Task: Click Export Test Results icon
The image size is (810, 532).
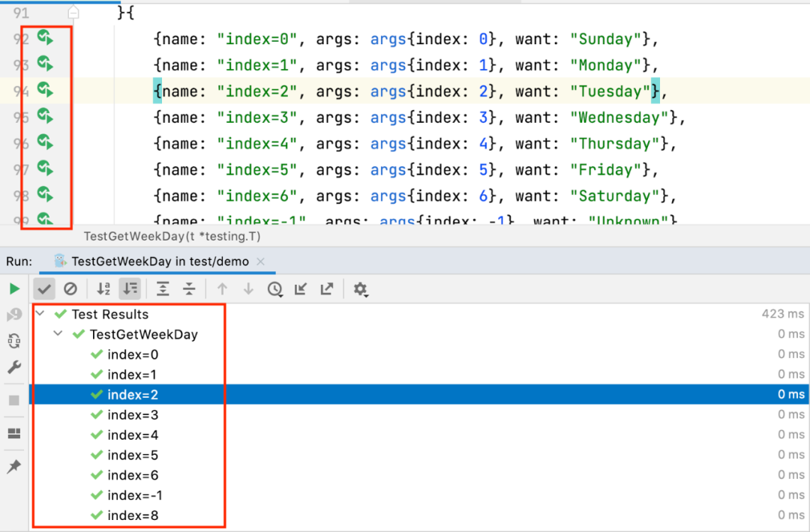Action: (327, 288)
